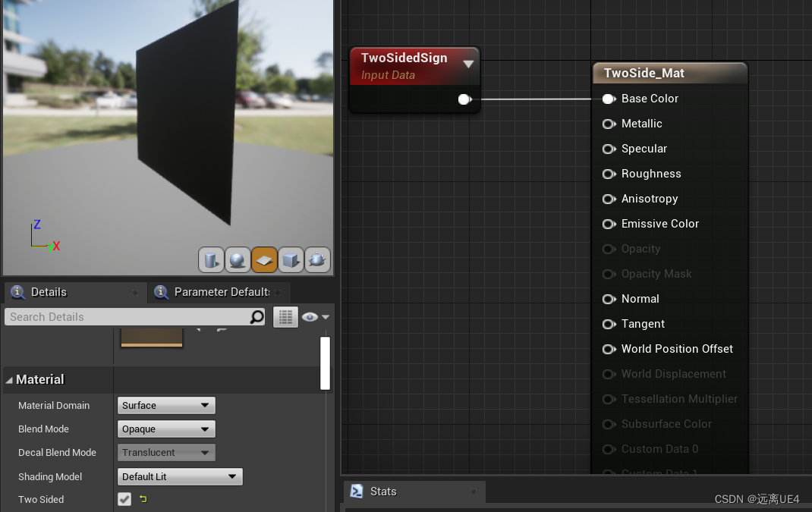Open the Blend Mode dropdown
The width and height of the screenshot is (812, 512).
[165, 429]
